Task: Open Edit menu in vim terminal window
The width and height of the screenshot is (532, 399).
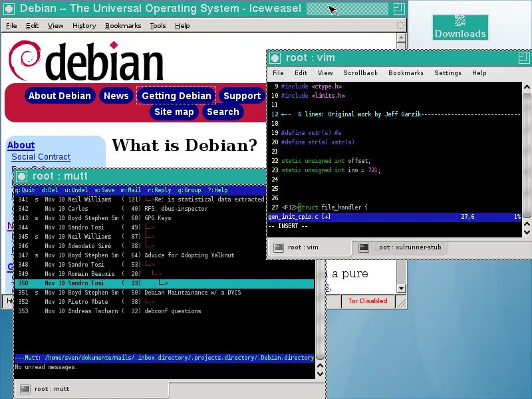Action: tap(301, 73)
